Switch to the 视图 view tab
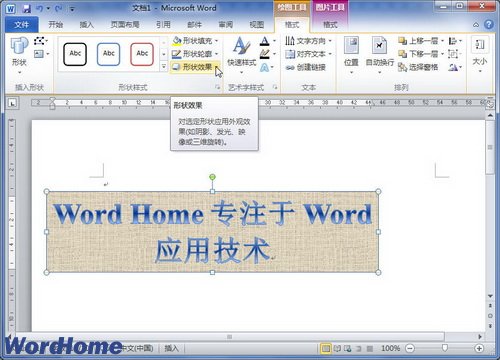The width and height of the screenshot is (500, 360). pyautogui.click(x=257, y=25)
